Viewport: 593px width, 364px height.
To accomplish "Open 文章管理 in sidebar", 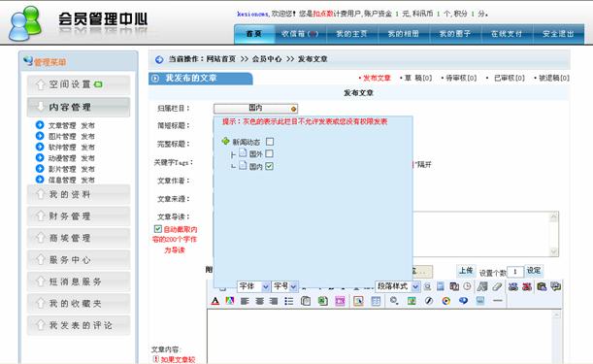I will [x=62, y=125].
